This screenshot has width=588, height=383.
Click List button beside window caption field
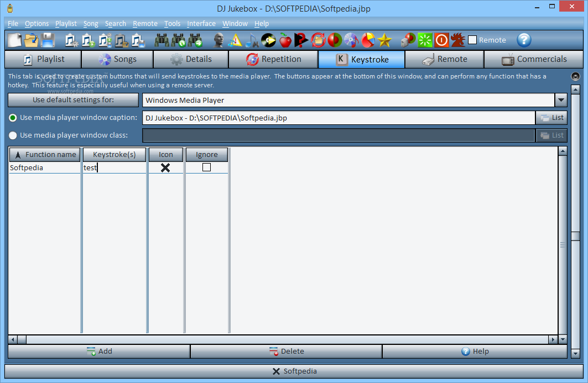coord(551,118)
